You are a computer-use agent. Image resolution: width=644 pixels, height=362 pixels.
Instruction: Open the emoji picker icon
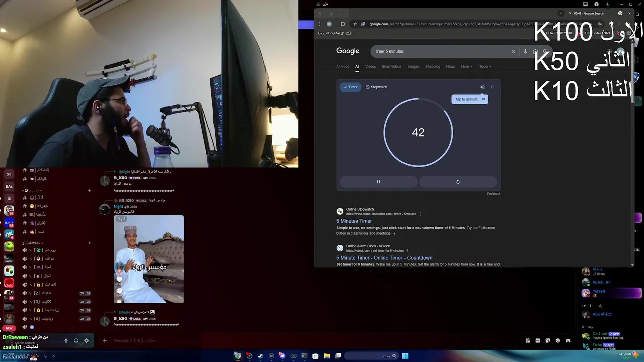tap(557, 340)
